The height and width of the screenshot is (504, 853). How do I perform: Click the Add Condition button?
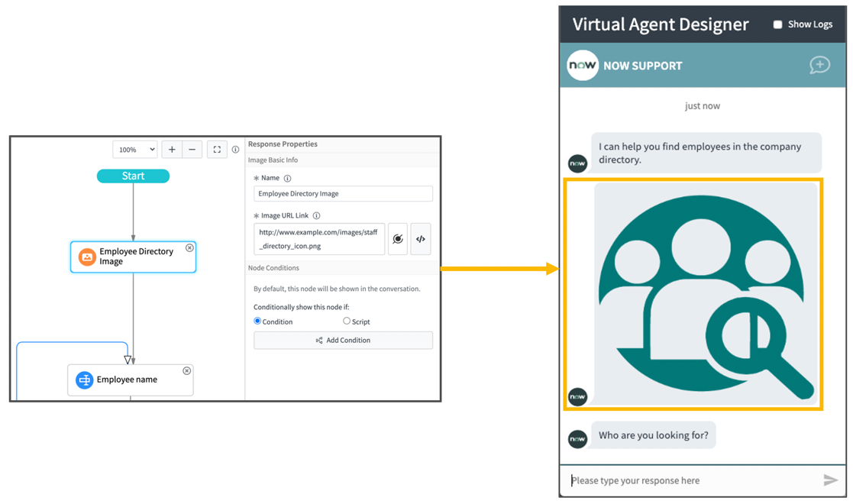coord(343,340)
